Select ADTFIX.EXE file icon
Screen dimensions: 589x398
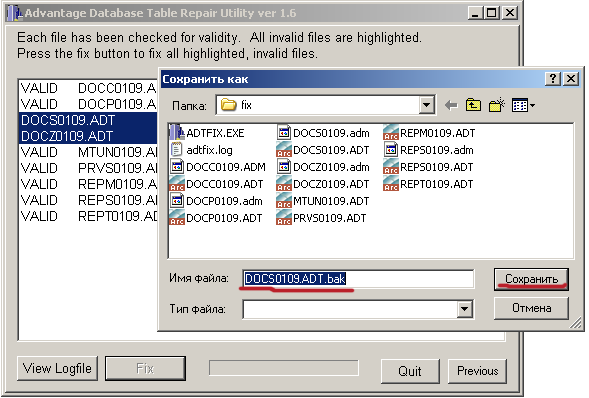(x=177, y=133)
